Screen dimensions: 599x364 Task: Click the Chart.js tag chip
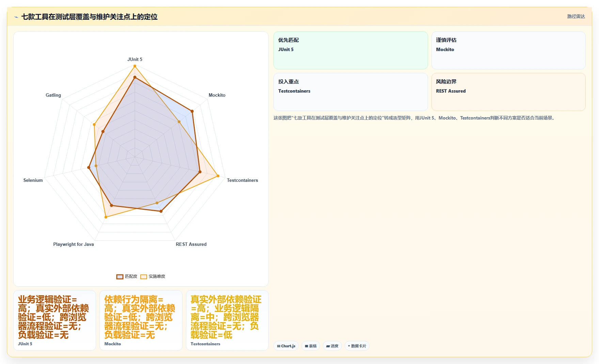(286, 346)
